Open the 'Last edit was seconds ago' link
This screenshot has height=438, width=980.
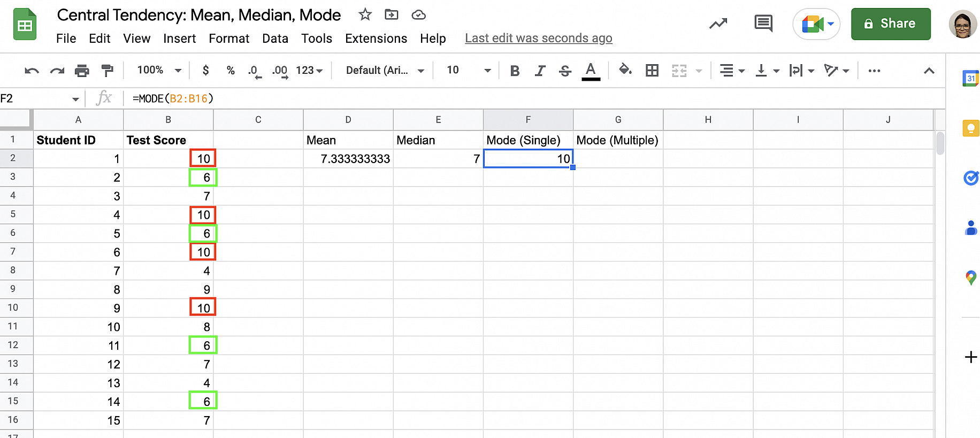click(x=539, y=39)
